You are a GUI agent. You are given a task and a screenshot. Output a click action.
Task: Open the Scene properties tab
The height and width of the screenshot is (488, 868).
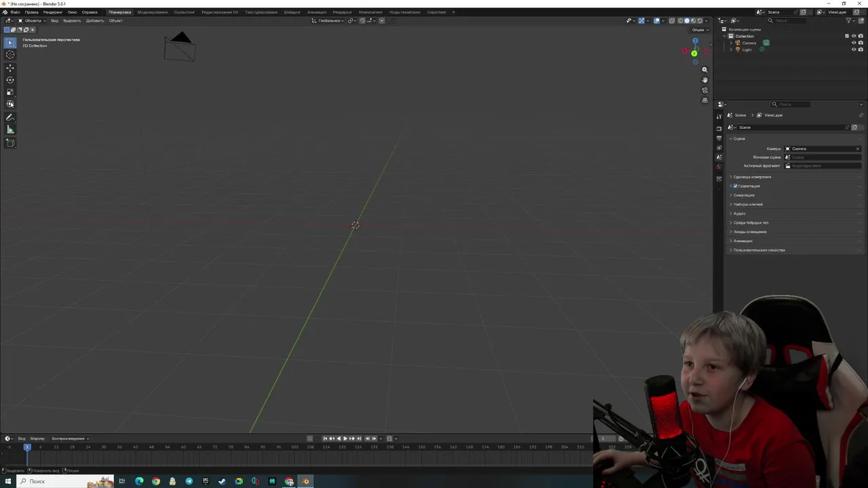(719, 157)
